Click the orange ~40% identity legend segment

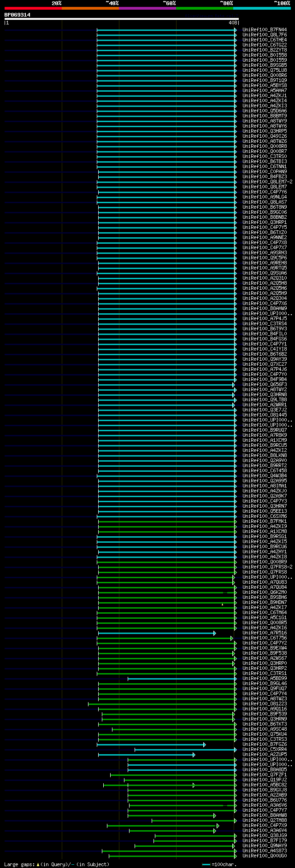(90, 8)
